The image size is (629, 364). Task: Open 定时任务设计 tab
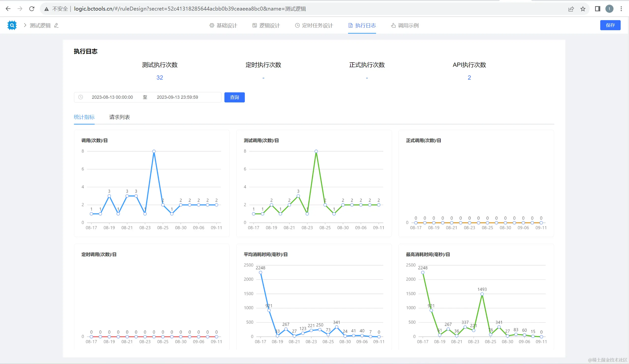click(x=314, y=26)
